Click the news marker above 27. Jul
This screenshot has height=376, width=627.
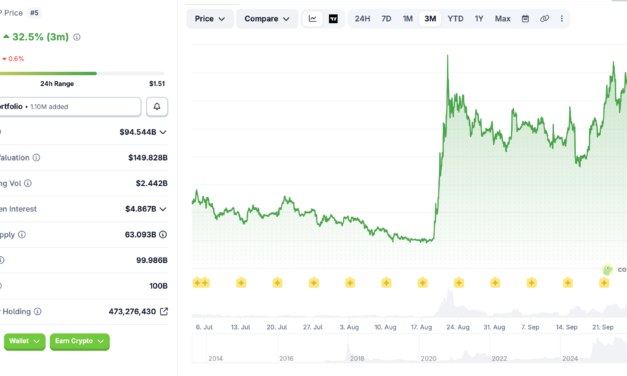(x=314, y=283)
